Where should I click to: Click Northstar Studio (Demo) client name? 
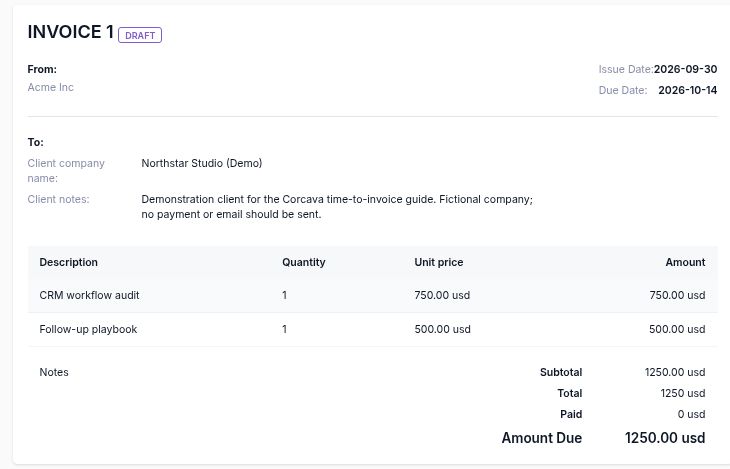pos(202,163)
